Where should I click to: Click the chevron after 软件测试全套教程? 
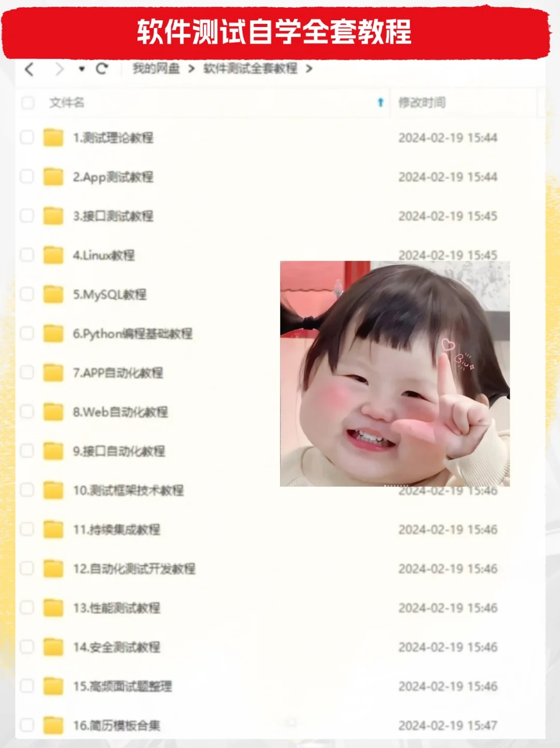pos(311,68)
